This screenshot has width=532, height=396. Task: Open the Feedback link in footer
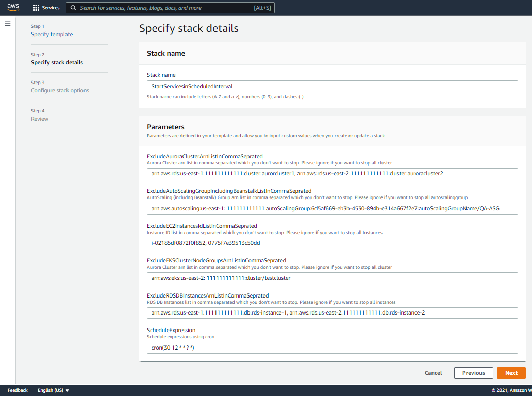pos(18,390)
